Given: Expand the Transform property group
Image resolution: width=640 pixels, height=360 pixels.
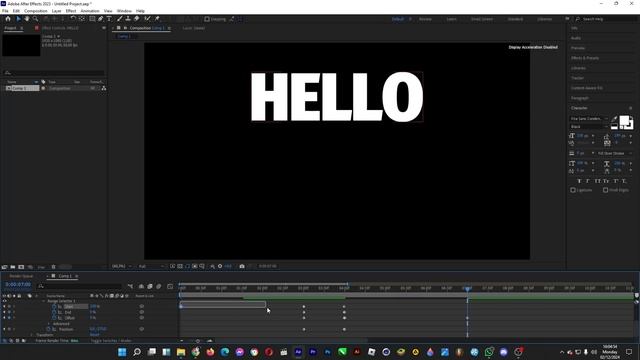Looking at the screenshot, I should point(32,335).
